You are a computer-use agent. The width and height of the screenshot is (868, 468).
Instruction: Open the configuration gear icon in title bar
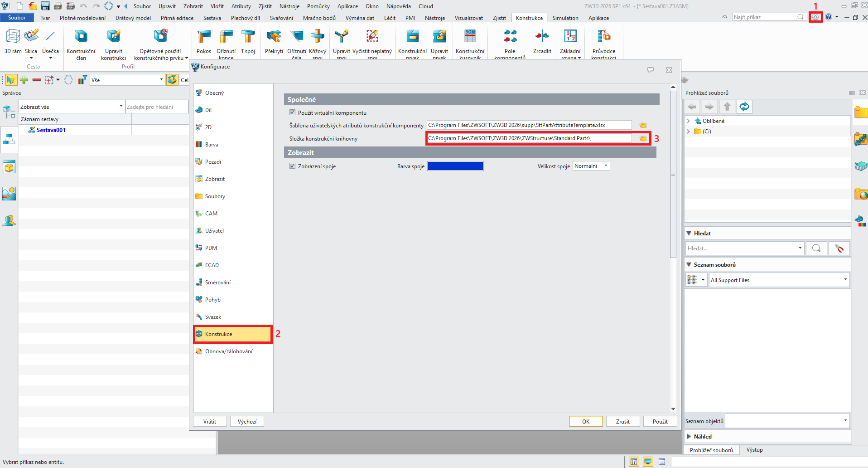tap(815, 17)
